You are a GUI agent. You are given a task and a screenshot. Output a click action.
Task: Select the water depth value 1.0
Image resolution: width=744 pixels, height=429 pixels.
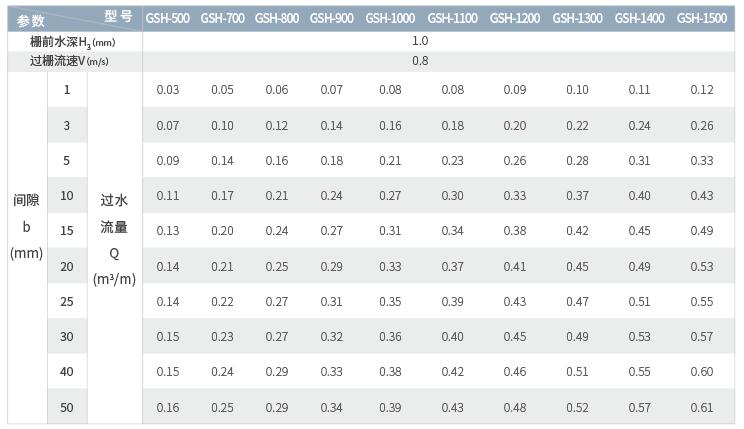click(420, 41)
